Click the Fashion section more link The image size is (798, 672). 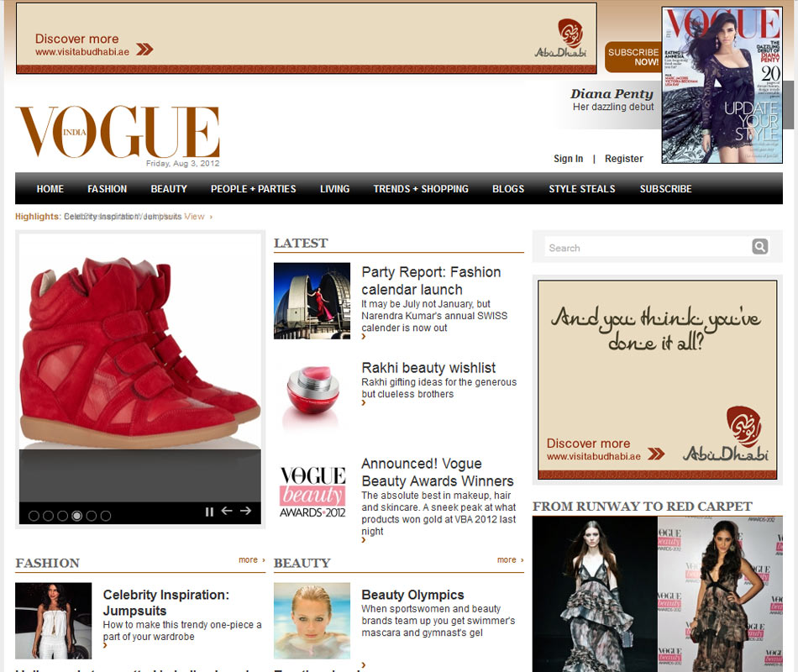[252, 559]
